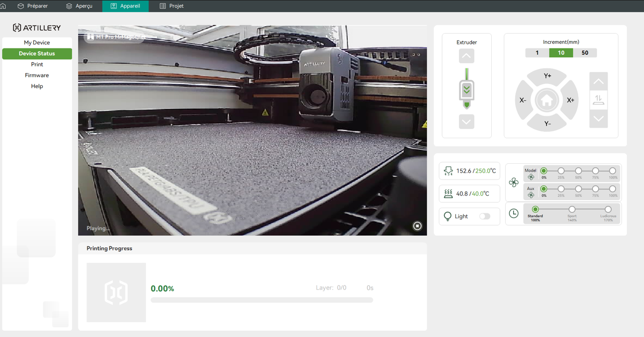This screenshot has width=644, height=337.
Task: Click the Extruder label
Action: (x=467, y=42)
